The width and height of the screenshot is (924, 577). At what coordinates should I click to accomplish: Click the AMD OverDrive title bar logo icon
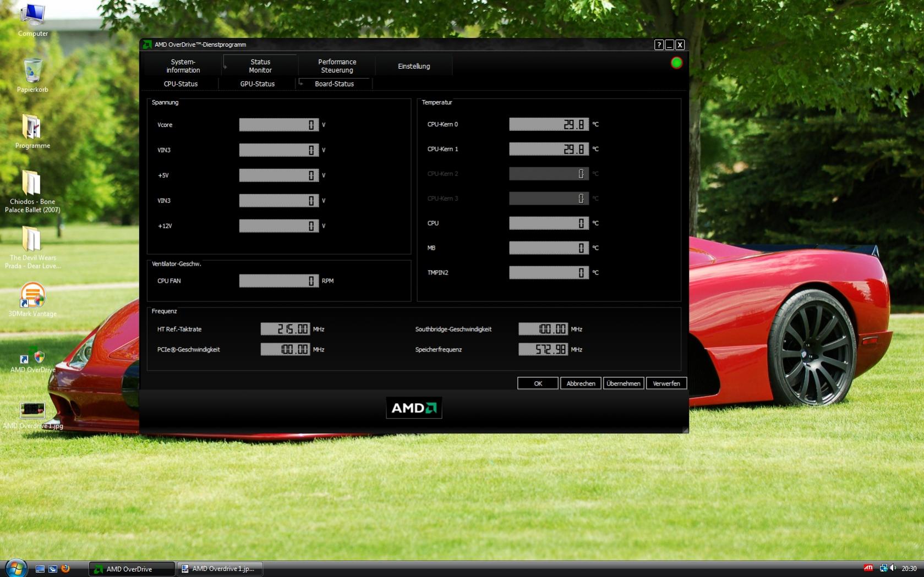pos(147,45)
